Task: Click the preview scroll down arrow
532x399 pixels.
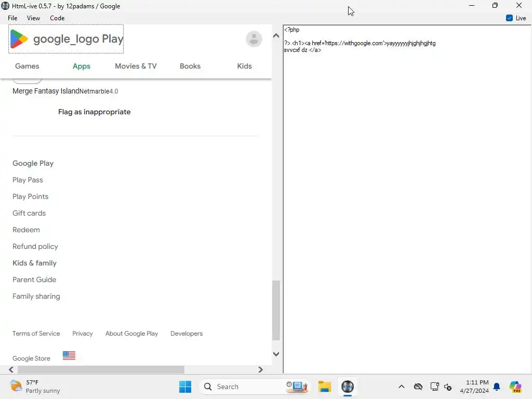Action: 276,354
